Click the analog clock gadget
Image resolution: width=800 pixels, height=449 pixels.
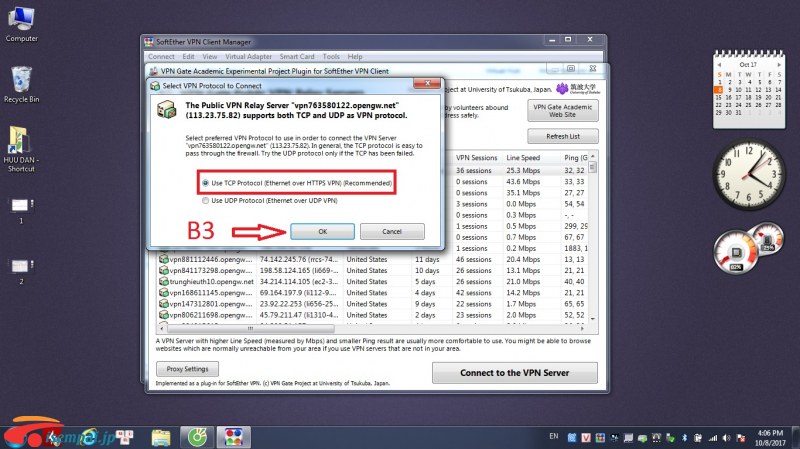click(749, 174)
